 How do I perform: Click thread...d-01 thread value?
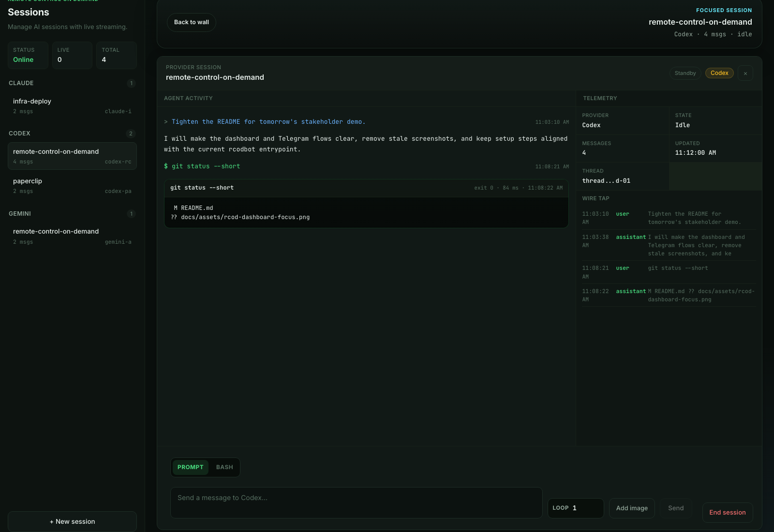tap(606, 181)
